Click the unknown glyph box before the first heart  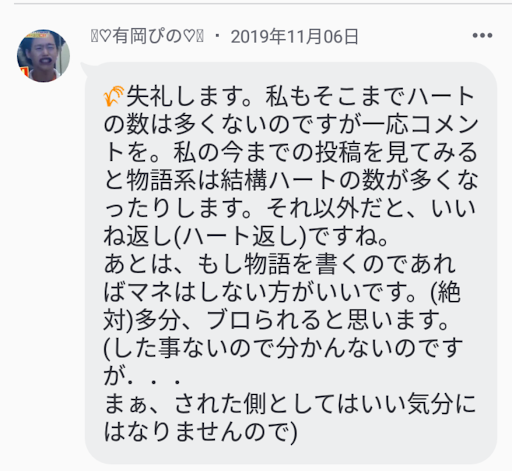(94, 36)
